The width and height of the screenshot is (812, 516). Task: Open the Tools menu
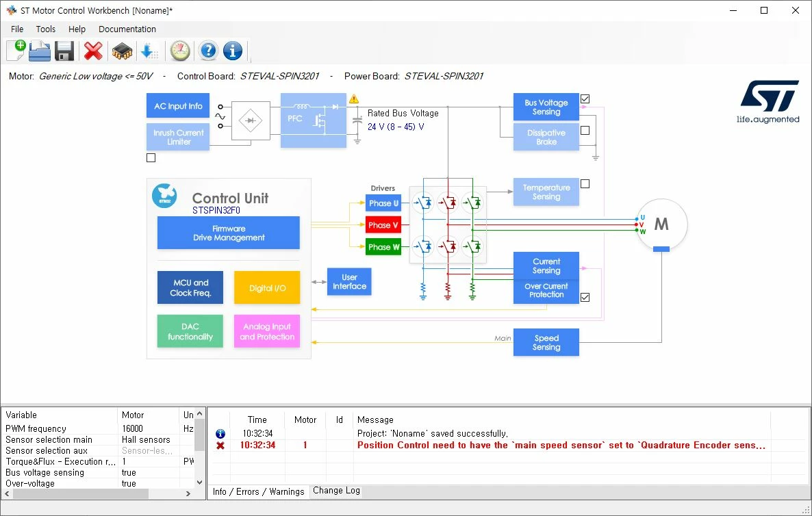point(46,29)
